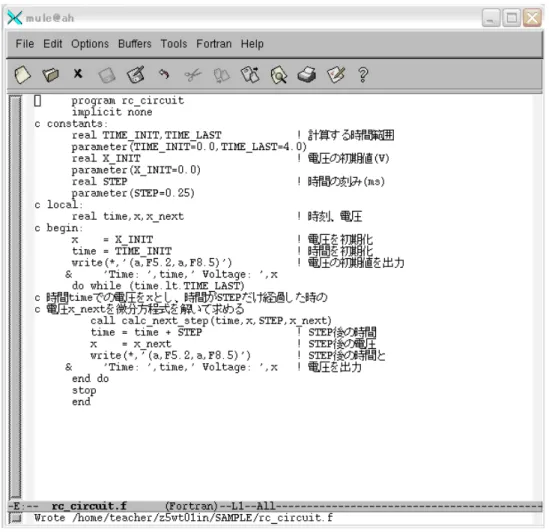Click the Save diskette toolbar icon
Image resolution: width=549 pixels, height=532 pixels.
(x=106, y=75)
